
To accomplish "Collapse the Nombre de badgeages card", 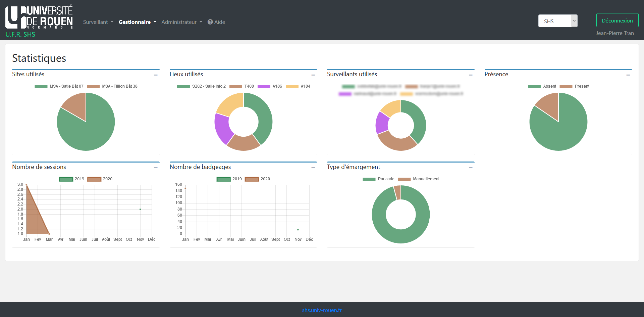I will pos(313,168).
